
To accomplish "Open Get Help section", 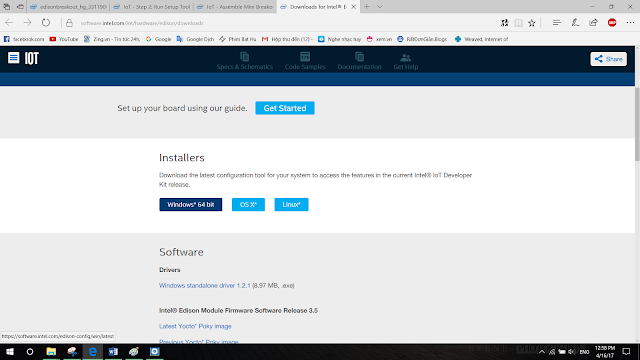I will [406, 61].
